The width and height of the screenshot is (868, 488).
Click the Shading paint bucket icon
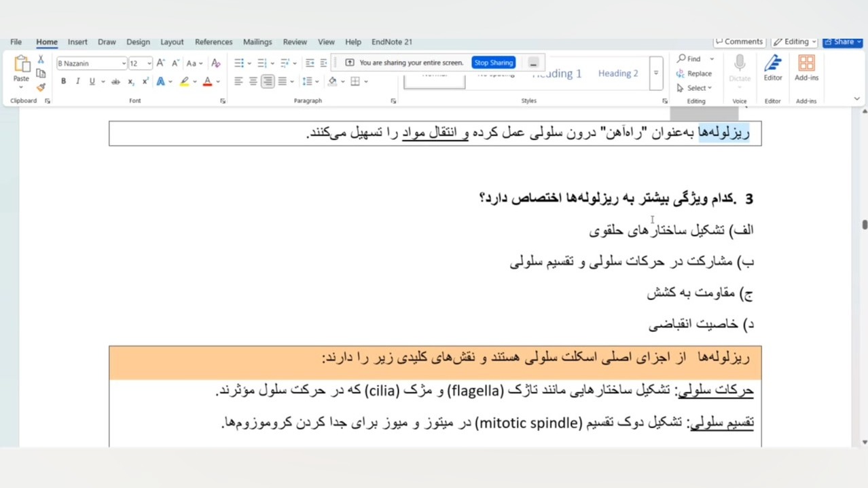tap(332, 81)
